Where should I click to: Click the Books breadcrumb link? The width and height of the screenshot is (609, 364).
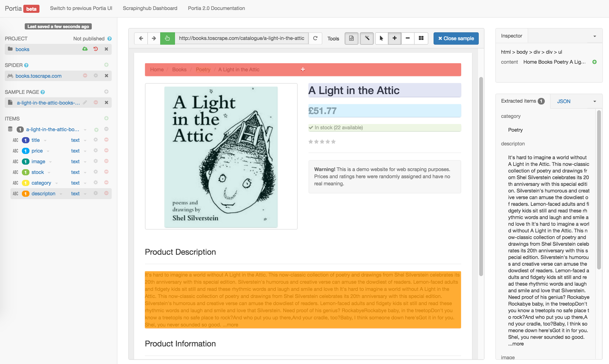[179, 69]
